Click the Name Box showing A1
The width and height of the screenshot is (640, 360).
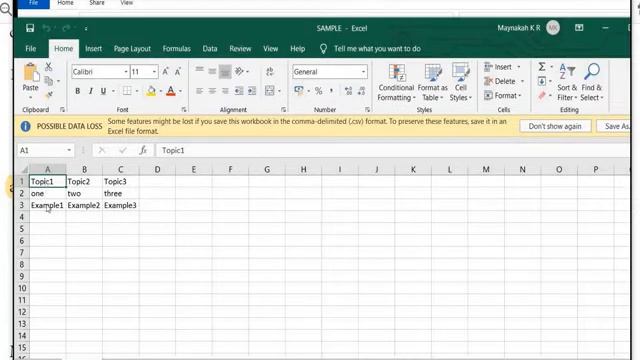coord(45,150)
